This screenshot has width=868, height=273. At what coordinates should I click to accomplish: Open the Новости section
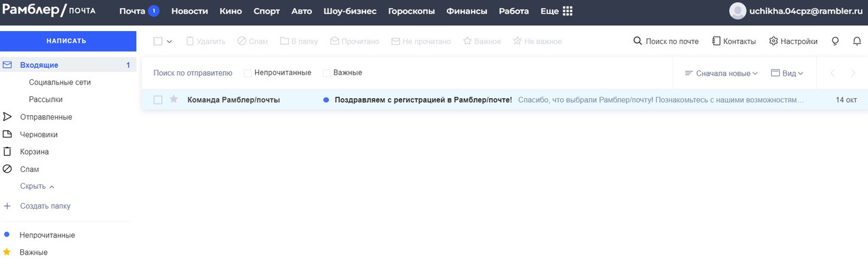[x=190, y=12]
